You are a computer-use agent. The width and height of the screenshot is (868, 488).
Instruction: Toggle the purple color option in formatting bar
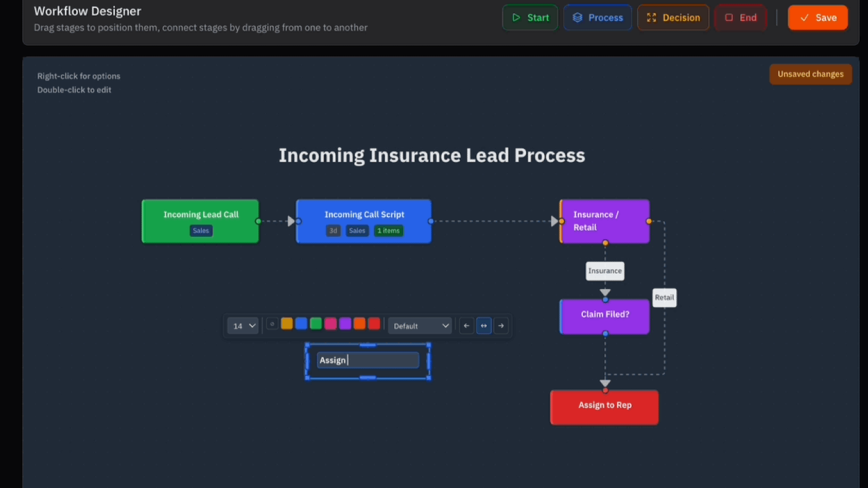[x=344, y=323]
